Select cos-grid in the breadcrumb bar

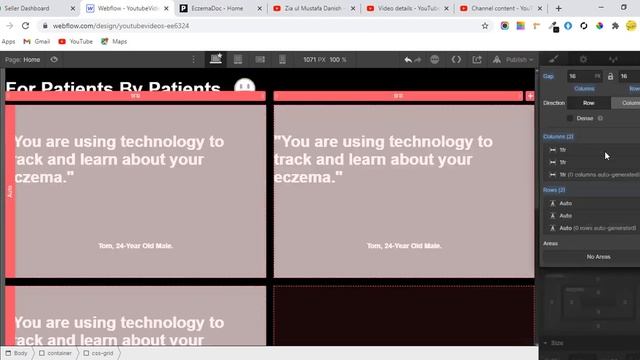[x=99, y=353]
